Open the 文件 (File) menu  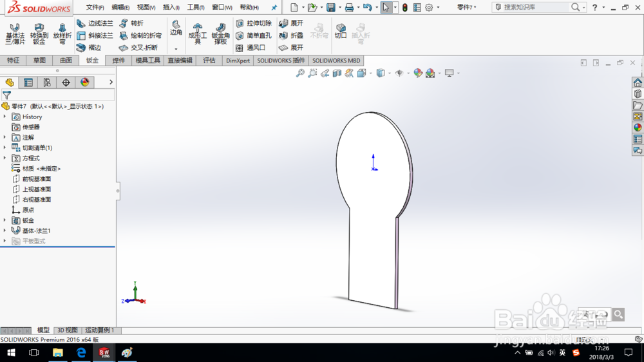(95, 7)
